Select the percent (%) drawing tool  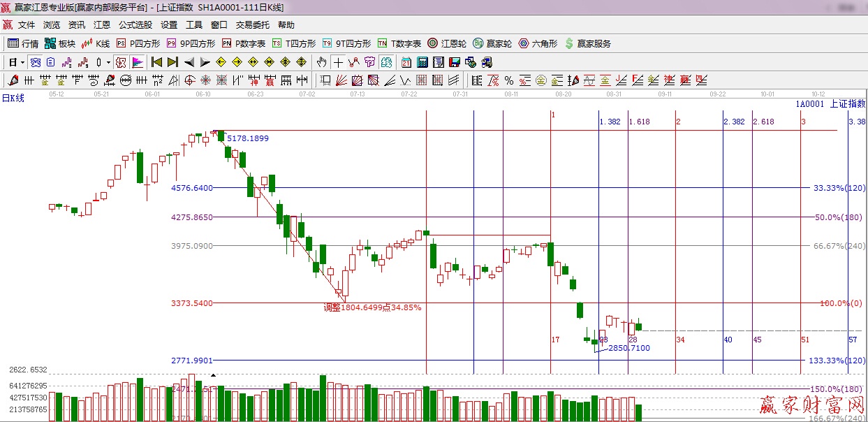point(509,80)
